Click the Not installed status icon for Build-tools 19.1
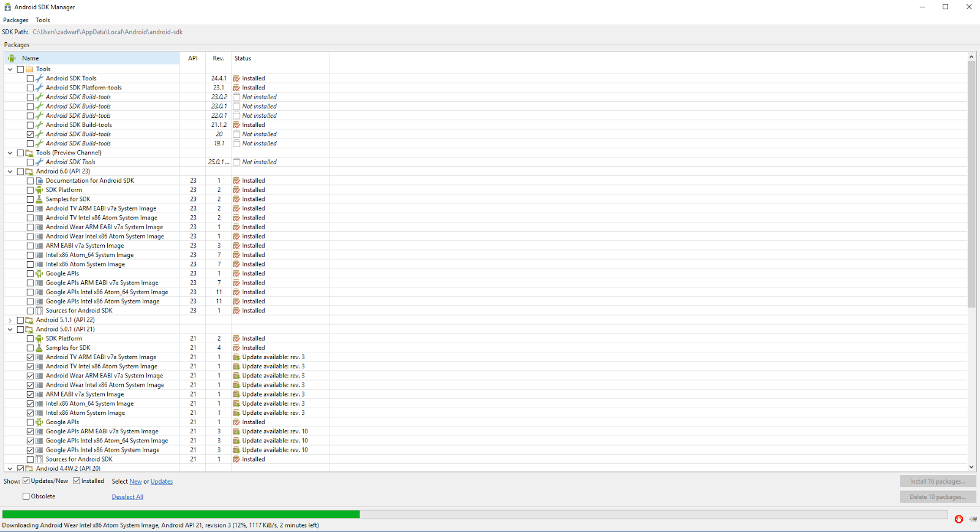The height and width of the screenshot is (532, 980). coord(236,143)
